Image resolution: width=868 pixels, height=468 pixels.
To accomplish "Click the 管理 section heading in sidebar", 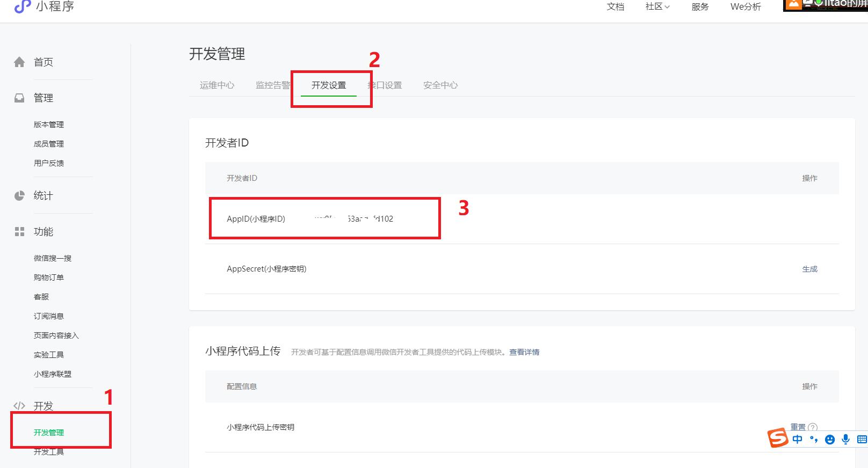I will point(44,98).
